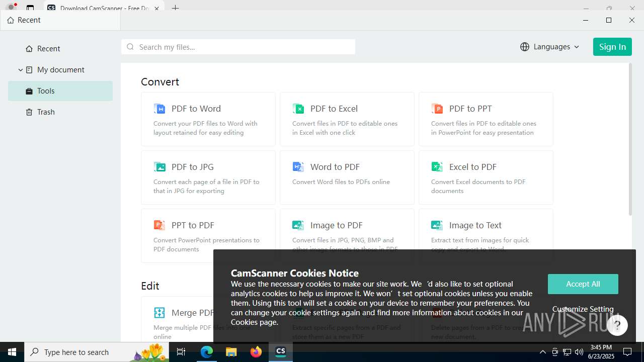The height and width of the screenshot is (362, 644).
Task: Open Windows Start menu
Action: [x=12, y=352]
